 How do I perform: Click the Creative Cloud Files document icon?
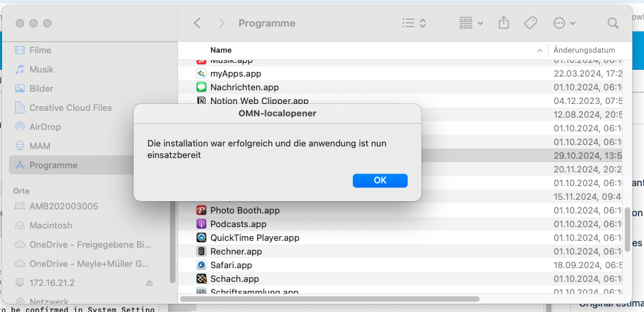pyautogui.click(x=20, y=108)
